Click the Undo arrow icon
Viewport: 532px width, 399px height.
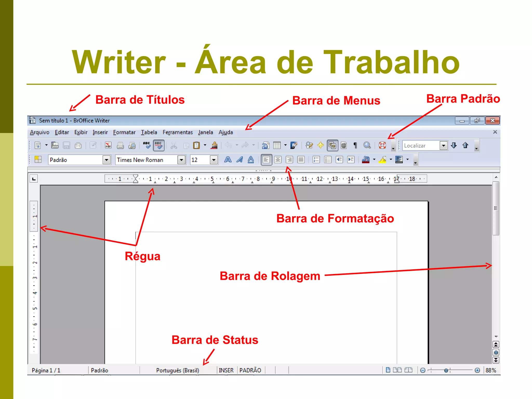(x=228, y=145)
